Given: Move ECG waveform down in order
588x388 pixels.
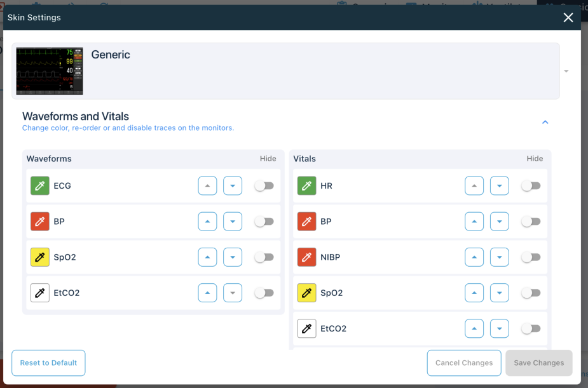Looking at the screenshot, I should coord(233,186).
